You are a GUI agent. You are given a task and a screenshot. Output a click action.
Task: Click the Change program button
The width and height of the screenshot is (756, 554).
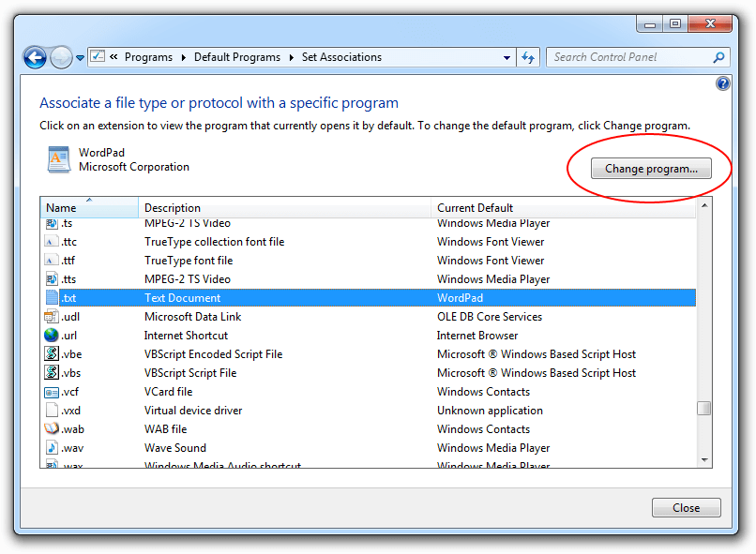click(x=651, y=169)
